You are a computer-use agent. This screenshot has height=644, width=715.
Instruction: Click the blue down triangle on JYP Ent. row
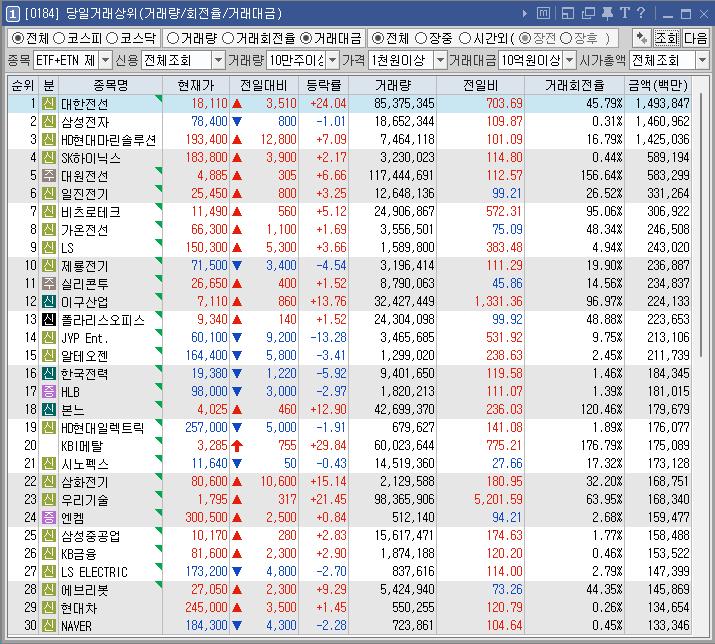[237, 338]
